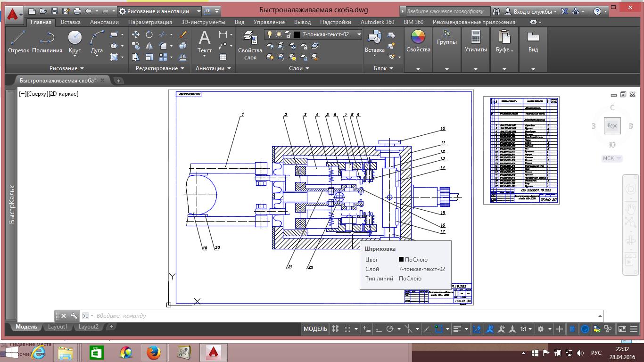Select the Круг circle tool
This screenshot has height=362, width=644.
point(74,41)
